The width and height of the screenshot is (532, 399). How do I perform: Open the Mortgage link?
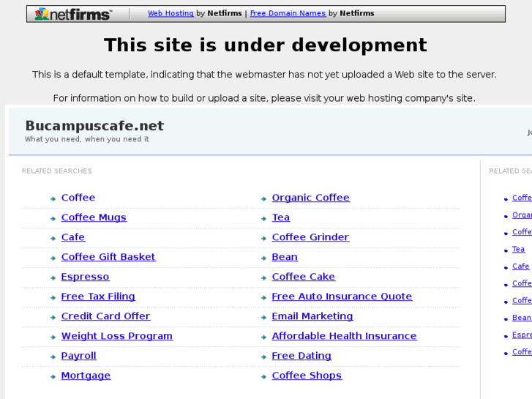click(86, 376)
